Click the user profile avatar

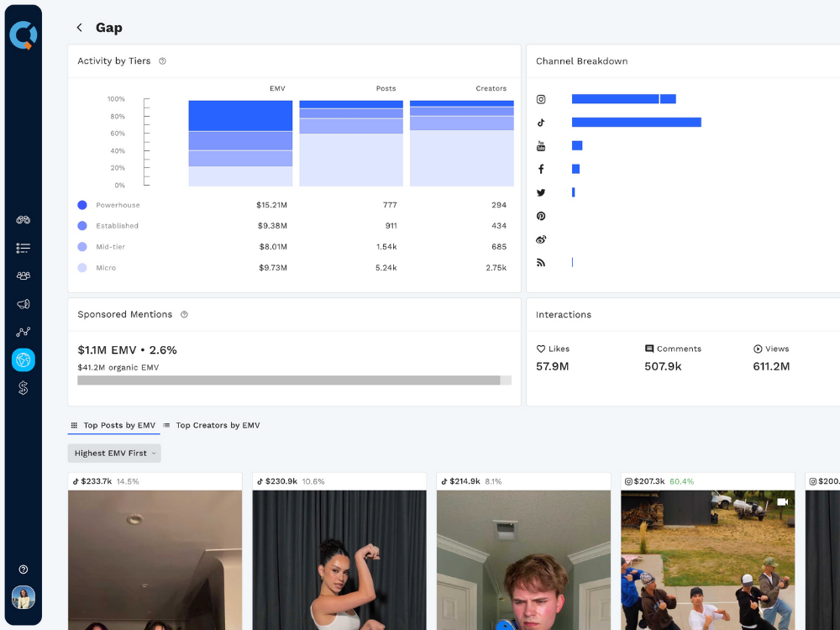pyautogui.click(x=24, y=597)
